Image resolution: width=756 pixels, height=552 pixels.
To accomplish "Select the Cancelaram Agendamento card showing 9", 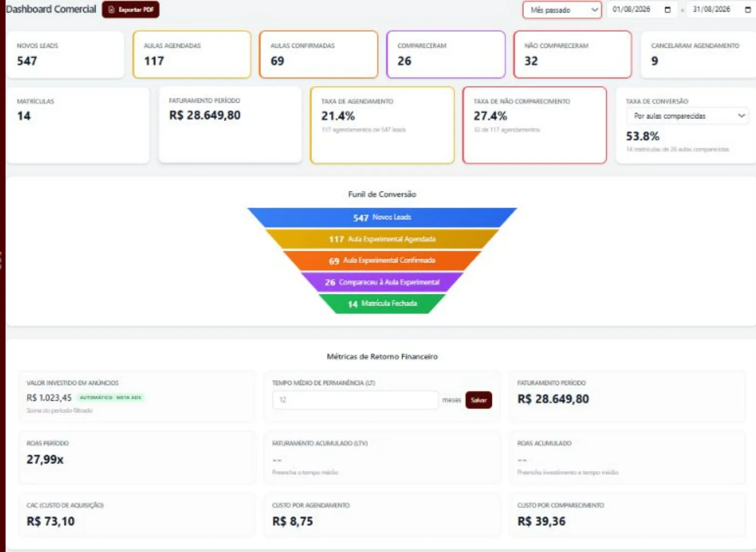I will pos(699,54).
